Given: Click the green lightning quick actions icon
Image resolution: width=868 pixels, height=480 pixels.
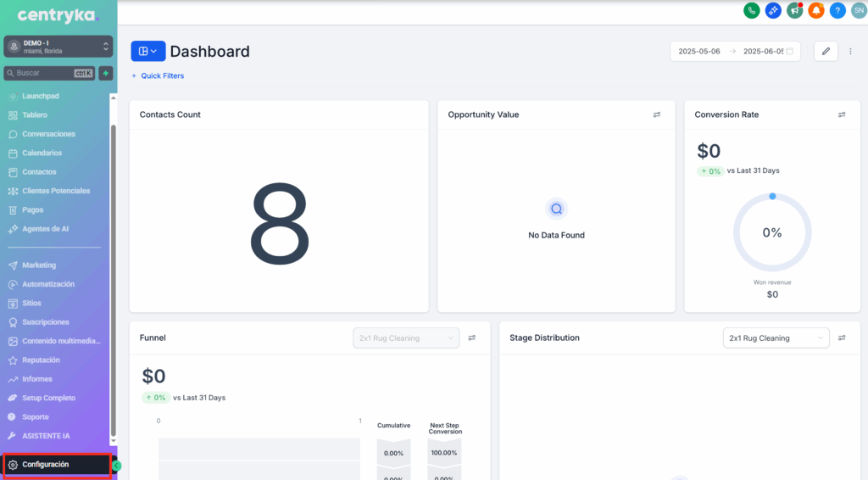Looking at the screenshot, I should [x=106, y=73].
